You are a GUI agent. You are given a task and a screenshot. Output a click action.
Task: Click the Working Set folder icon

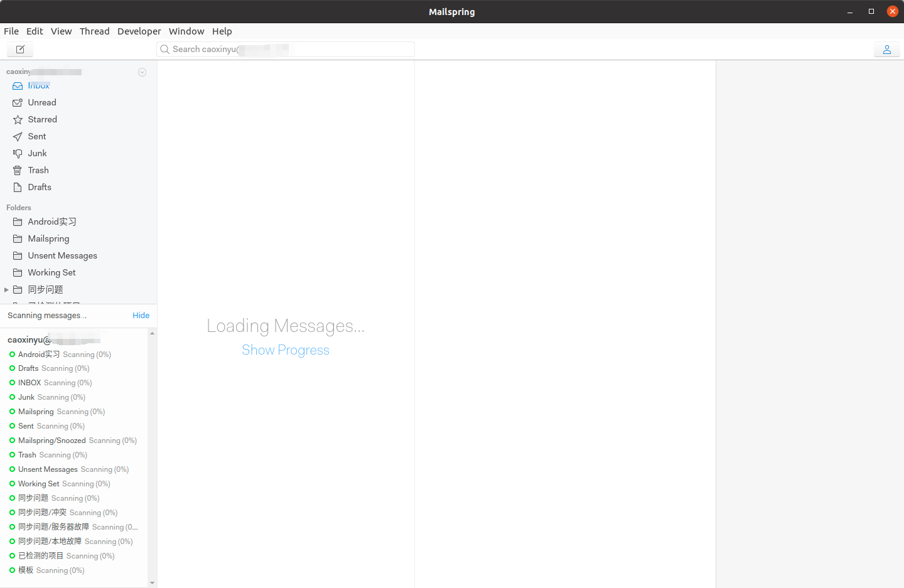tap(18, 272)
